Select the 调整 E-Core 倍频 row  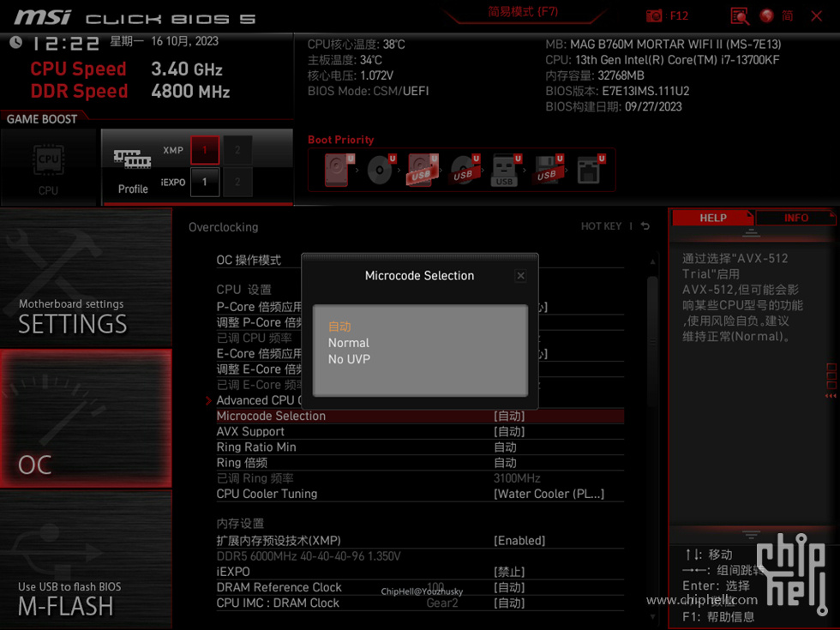coord(258,369)
